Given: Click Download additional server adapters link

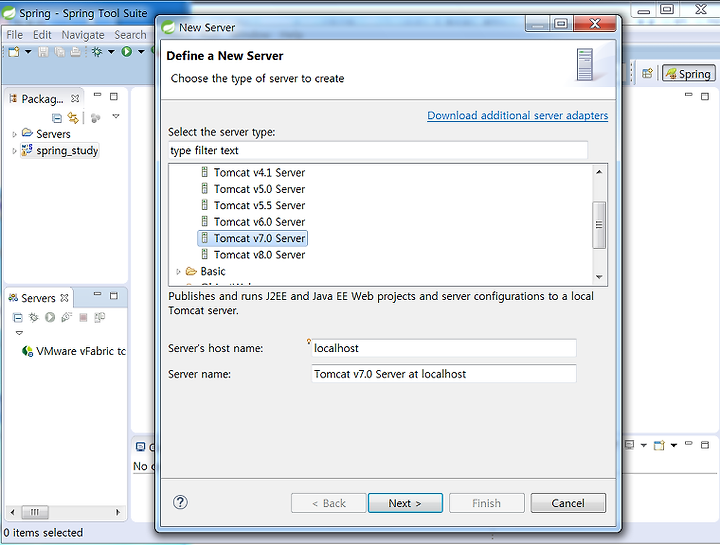Looking at the screenshot, I should click(518, 115).
